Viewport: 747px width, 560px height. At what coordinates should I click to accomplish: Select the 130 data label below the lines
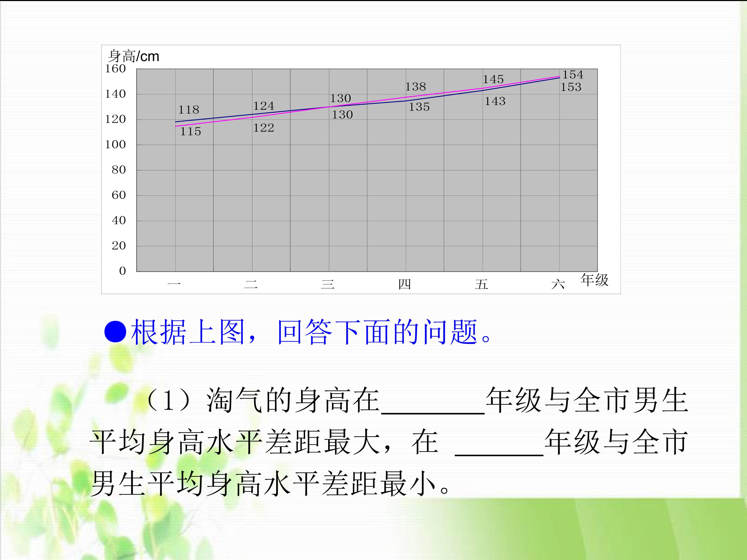coord(342,115)
